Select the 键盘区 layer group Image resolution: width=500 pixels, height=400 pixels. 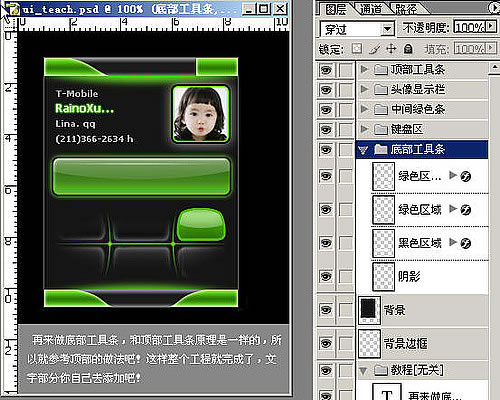click(422, 129)
